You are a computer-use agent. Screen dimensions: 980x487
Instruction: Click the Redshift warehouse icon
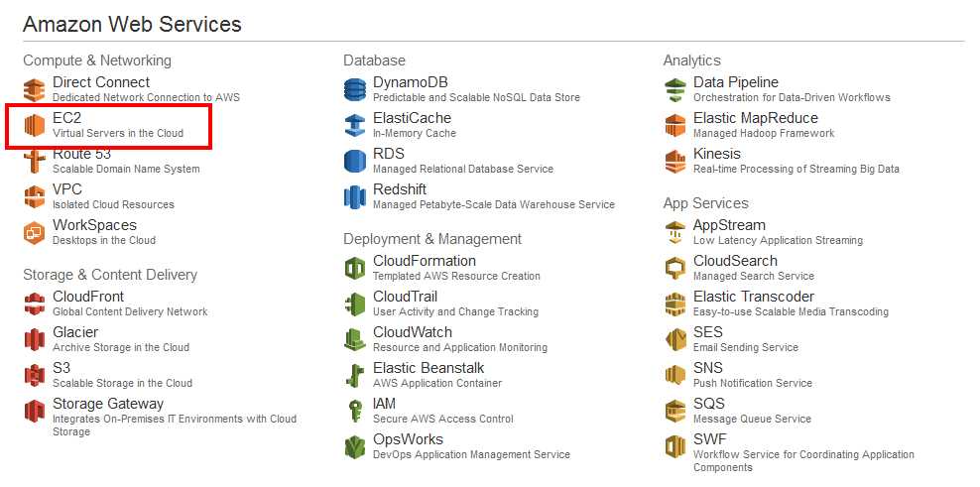(355, 197)
